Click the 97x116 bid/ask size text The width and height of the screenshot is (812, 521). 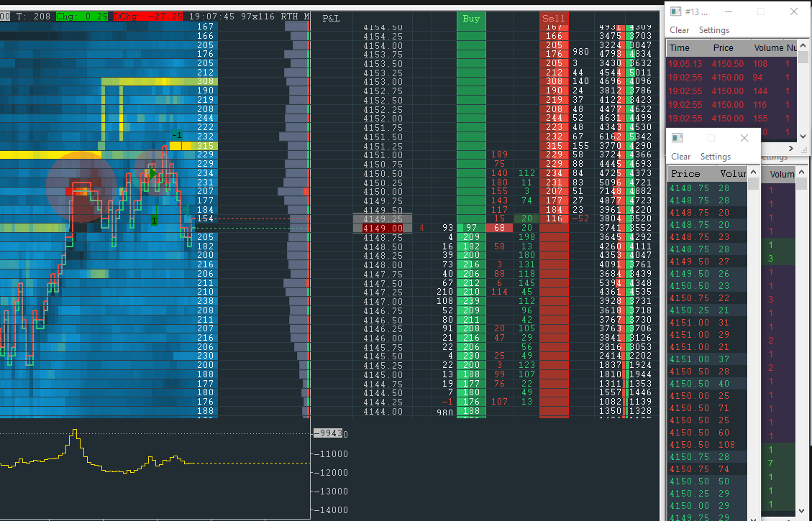(257, 17)
